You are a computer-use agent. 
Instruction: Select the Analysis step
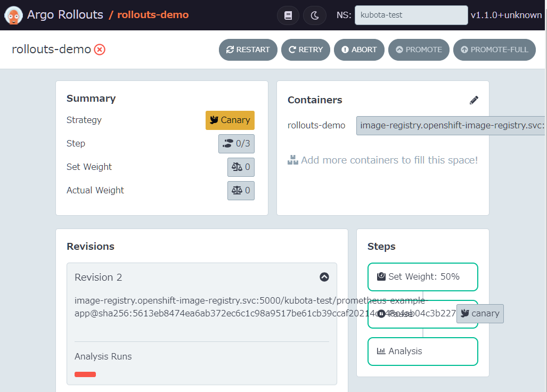[422, 351]
